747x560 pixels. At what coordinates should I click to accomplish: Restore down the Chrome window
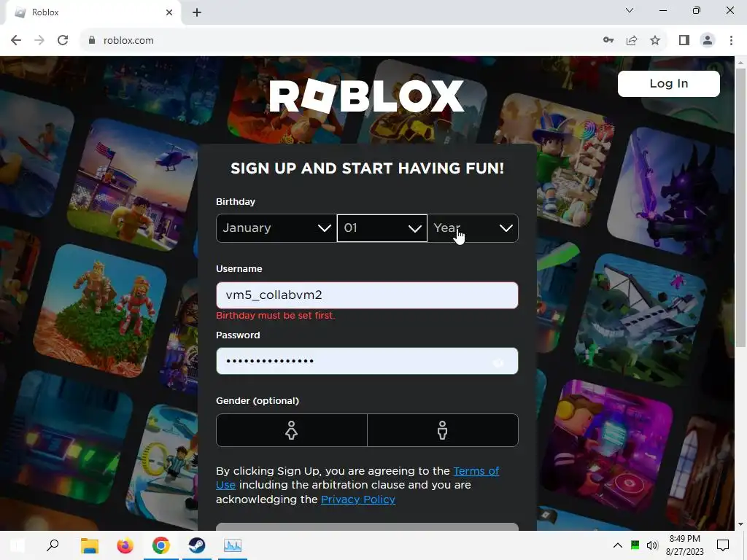tap(697, 10)
